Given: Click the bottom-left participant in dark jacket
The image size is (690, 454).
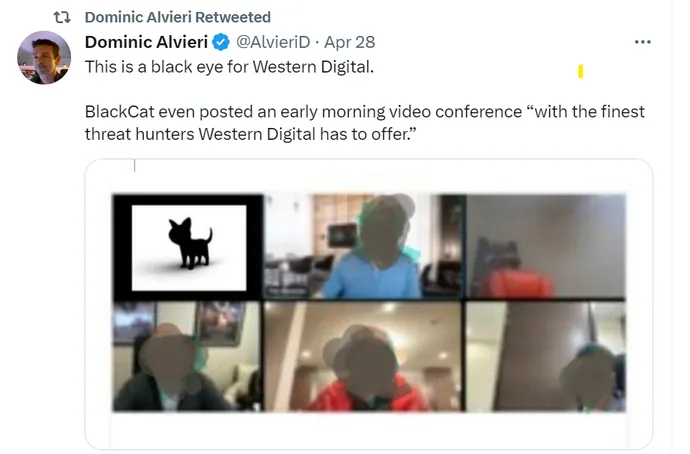Looking at the screenshot, I should [188, 356].
